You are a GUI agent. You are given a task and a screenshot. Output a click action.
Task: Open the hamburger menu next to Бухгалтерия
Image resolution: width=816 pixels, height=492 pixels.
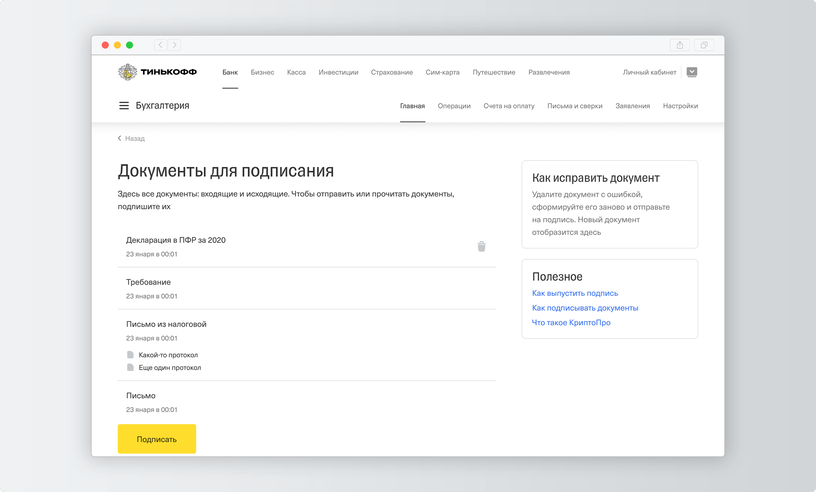(124, 106)
